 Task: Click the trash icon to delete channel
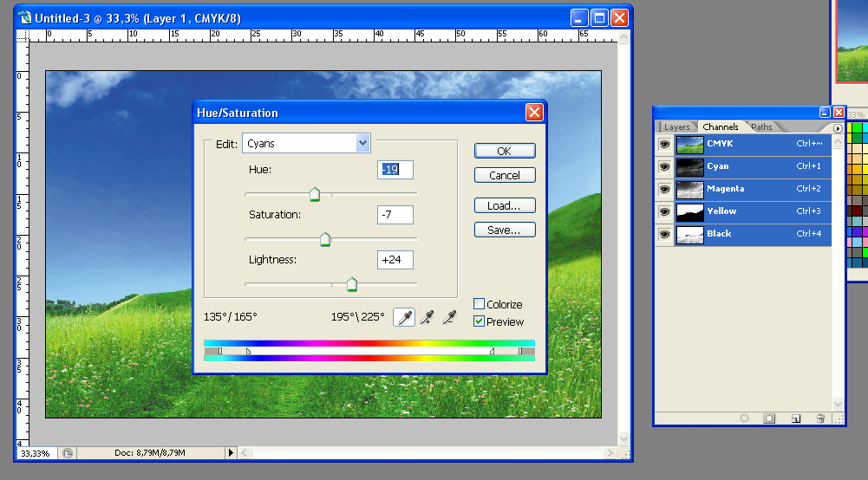point(820,418)
